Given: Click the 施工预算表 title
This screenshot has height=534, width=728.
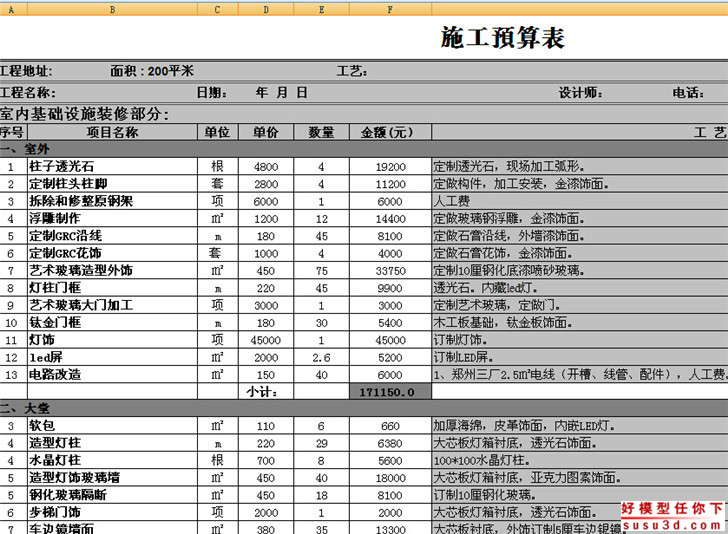Looking at the screenshot, I should point(502,38).
